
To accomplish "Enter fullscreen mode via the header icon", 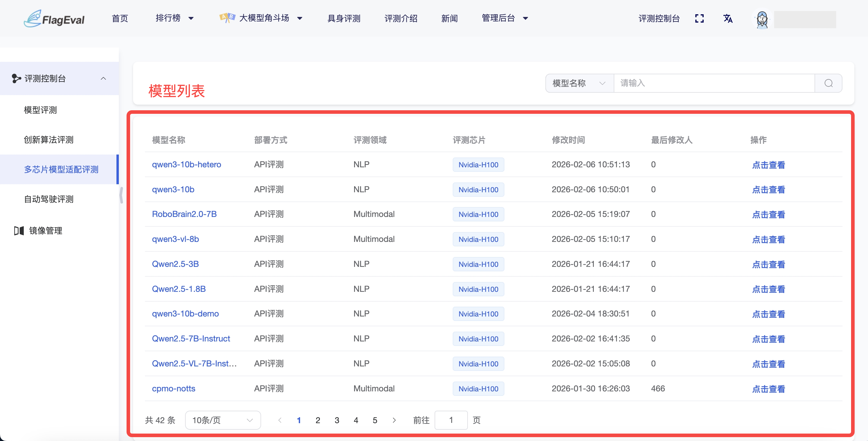I will click(x=700, y=18).
